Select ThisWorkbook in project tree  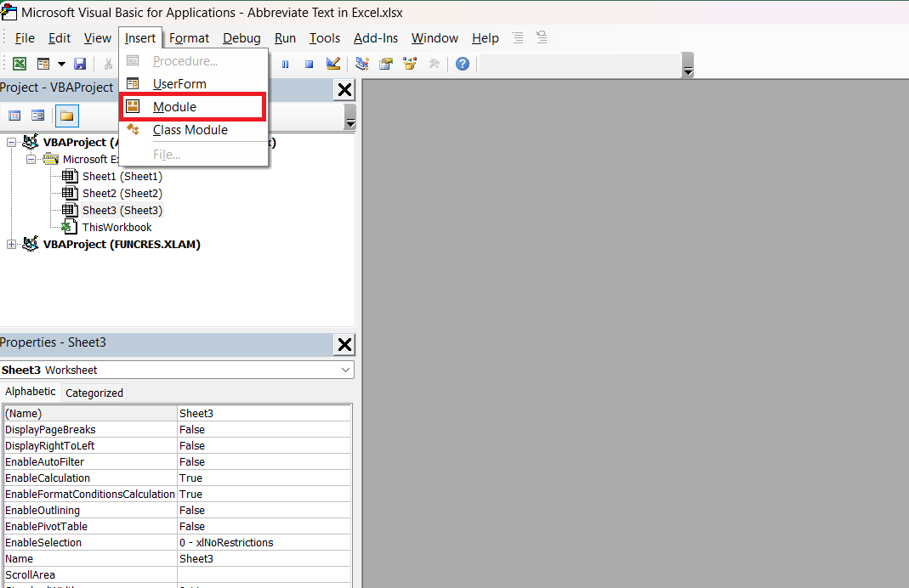pyautogui.click(x=116, y=227)
